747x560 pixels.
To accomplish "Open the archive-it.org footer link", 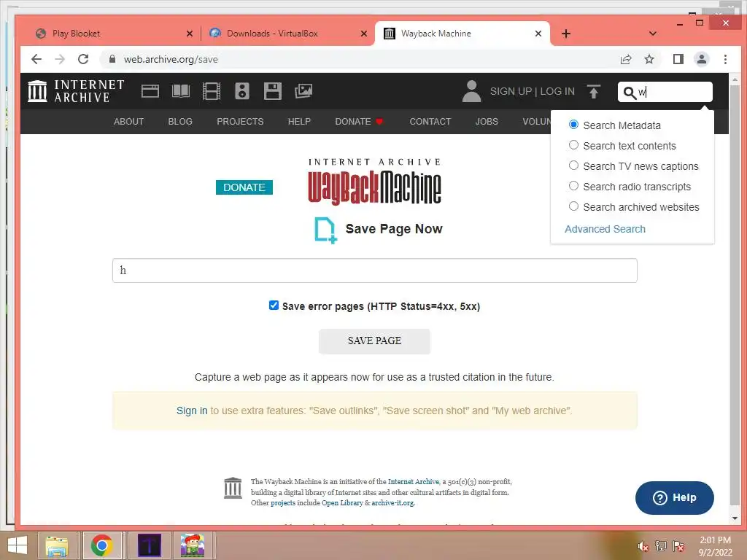I will [392, 503].
